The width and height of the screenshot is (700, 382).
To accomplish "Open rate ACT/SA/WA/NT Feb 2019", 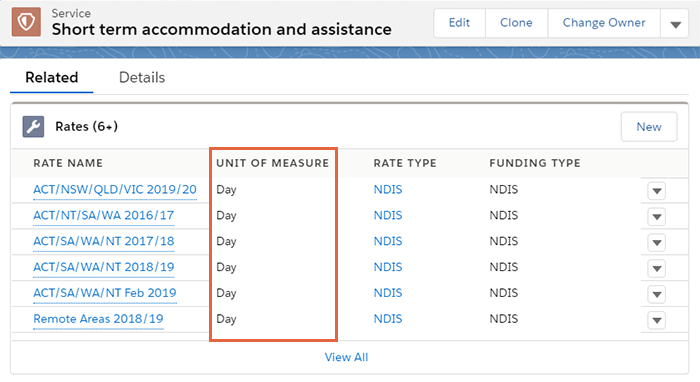I will [105, 293].
